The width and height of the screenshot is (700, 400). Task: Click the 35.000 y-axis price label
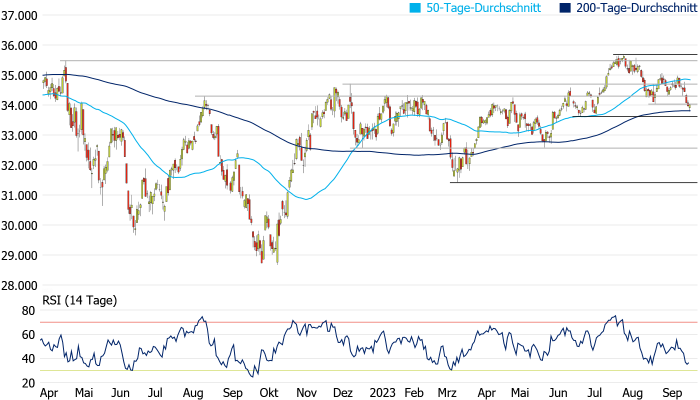(x=19, y=75)
